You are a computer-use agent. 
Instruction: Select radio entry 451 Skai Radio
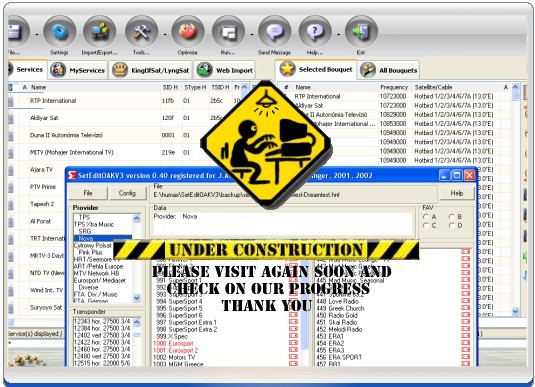(x=336, y=322)
